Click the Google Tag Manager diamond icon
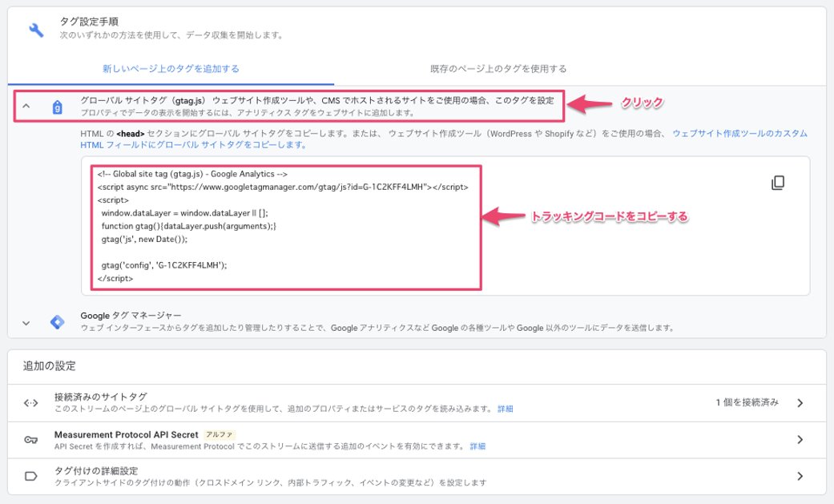 pos(58,322)
